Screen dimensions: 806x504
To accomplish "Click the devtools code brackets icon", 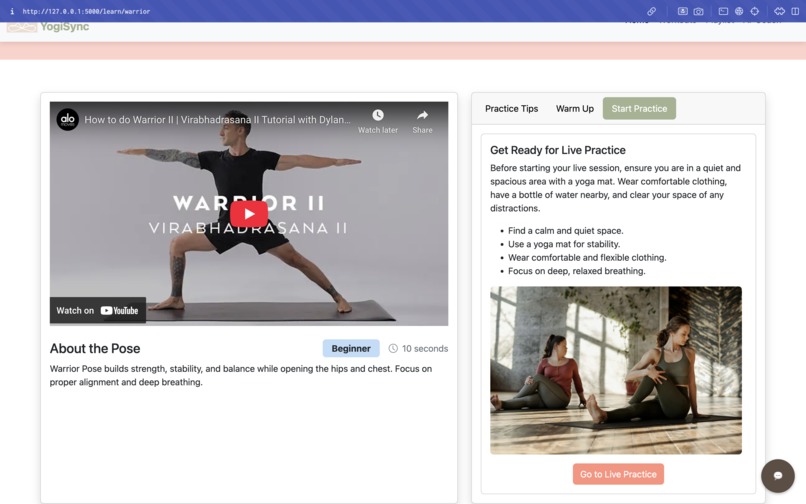I will tap(779, 11).
